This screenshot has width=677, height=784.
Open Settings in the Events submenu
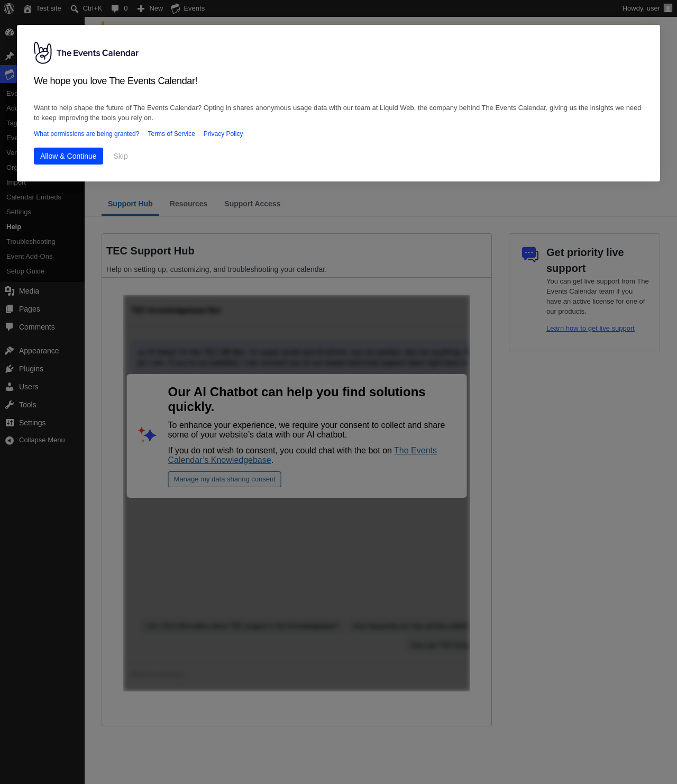pos(19,212)
